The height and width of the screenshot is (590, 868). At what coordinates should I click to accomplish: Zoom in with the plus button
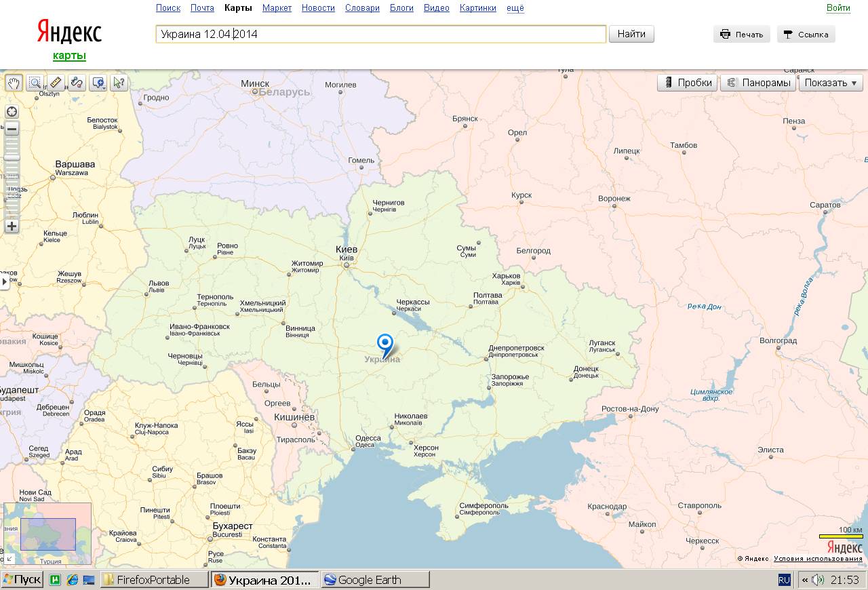tap(12, 227)
